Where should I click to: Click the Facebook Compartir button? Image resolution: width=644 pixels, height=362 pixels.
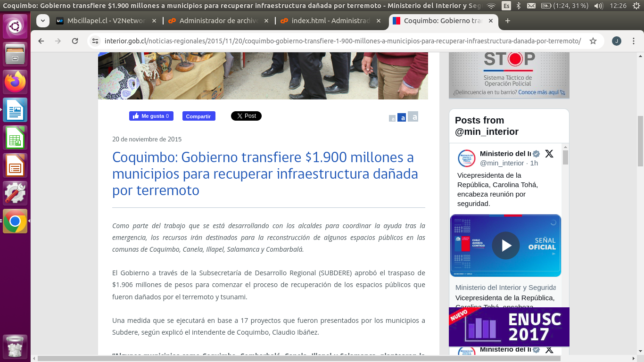tap(198, 116)
